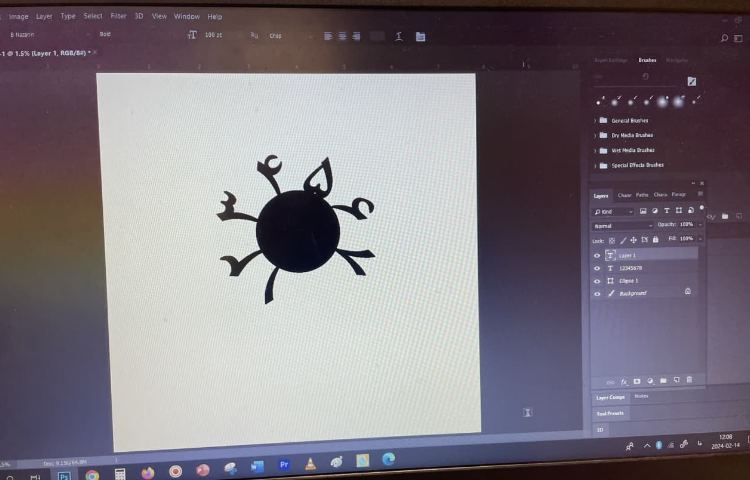Viewport: 750px width, 480px height.
Task: Expand the General Brushes folder
Action: tap(595, 120)
